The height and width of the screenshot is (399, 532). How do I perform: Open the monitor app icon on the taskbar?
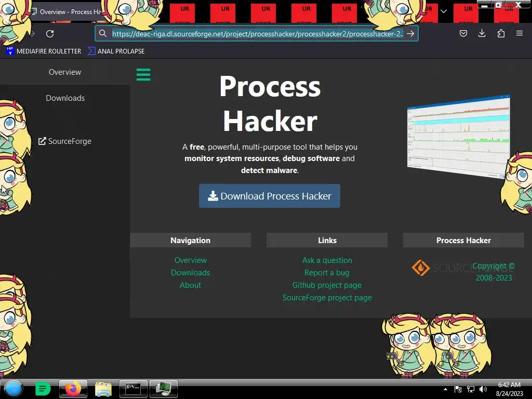164,389
